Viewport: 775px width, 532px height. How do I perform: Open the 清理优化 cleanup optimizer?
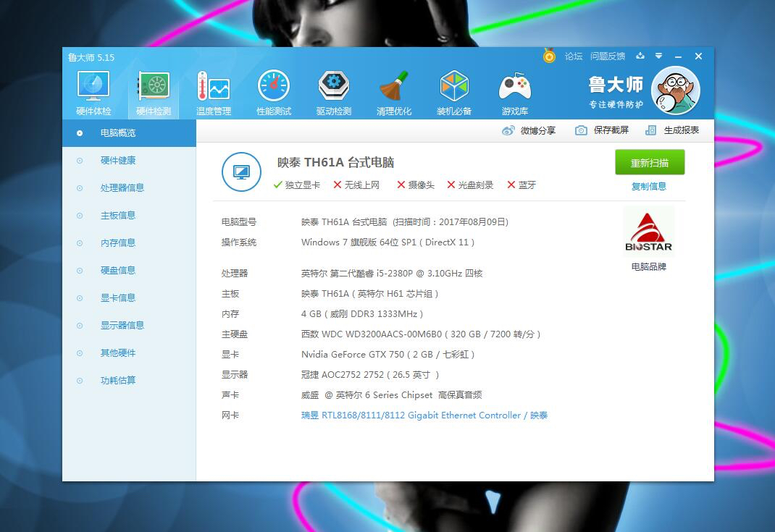click(394, 90)
